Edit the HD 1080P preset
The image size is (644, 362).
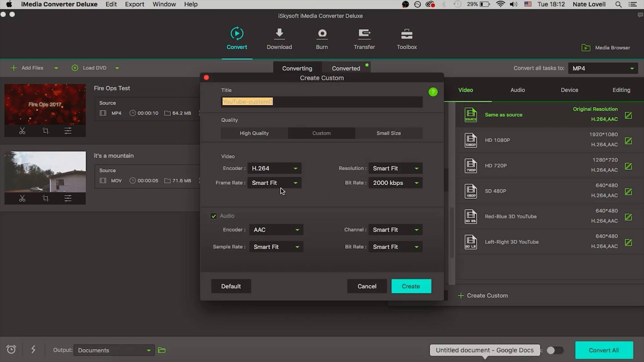pyautogui.click(x=628, y=141)
